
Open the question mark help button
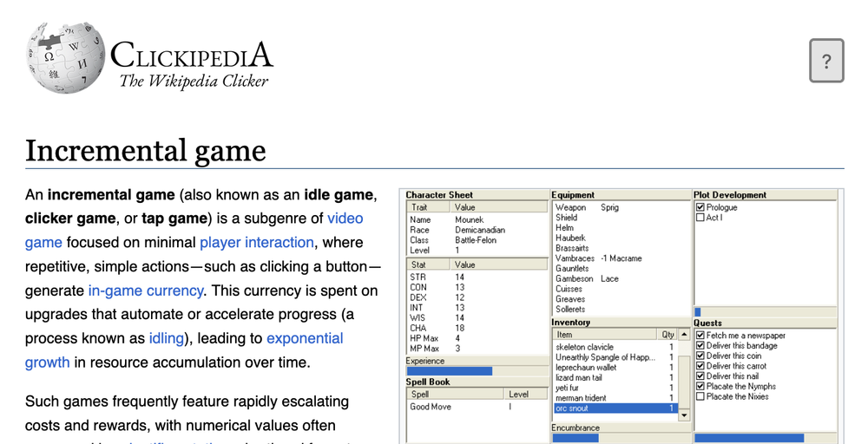[x=826, y=61]
